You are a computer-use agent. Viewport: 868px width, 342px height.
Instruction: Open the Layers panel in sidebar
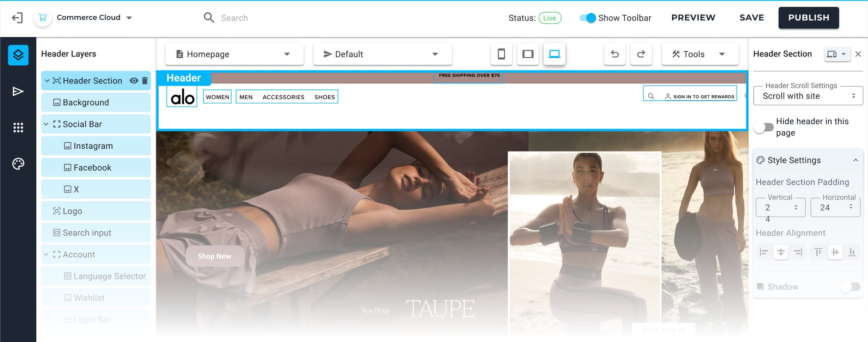tap(18, 55)
